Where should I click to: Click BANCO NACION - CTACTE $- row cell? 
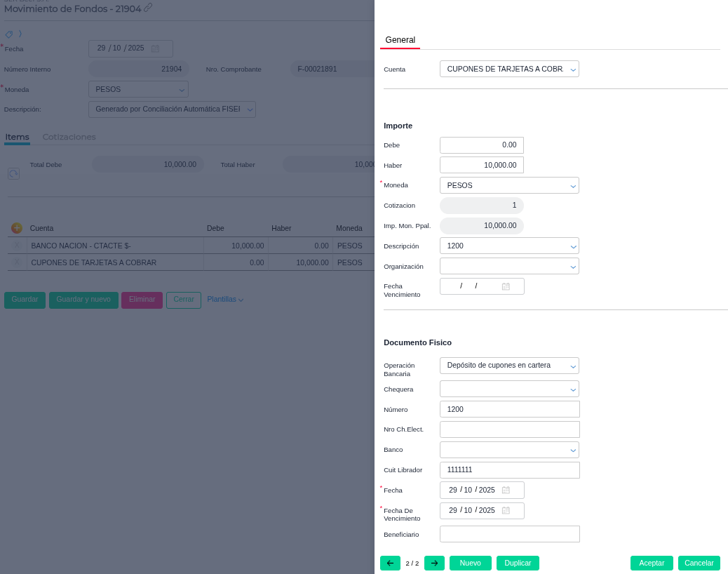(x=115, y=246)
